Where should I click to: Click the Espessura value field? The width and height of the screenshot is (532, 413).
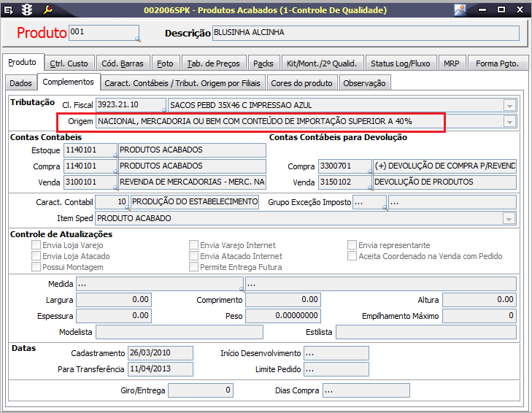(114, 316)
